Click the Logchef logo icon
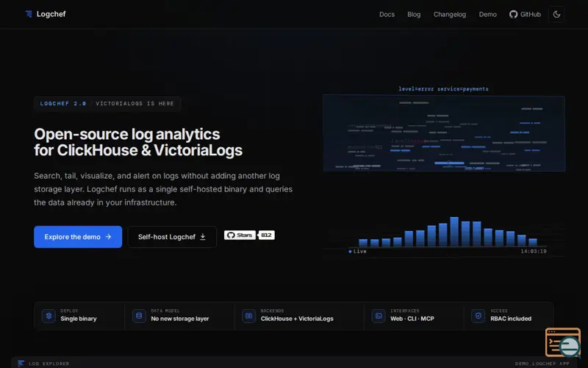This screenshot has width=588, height=368. pos(29,14)
